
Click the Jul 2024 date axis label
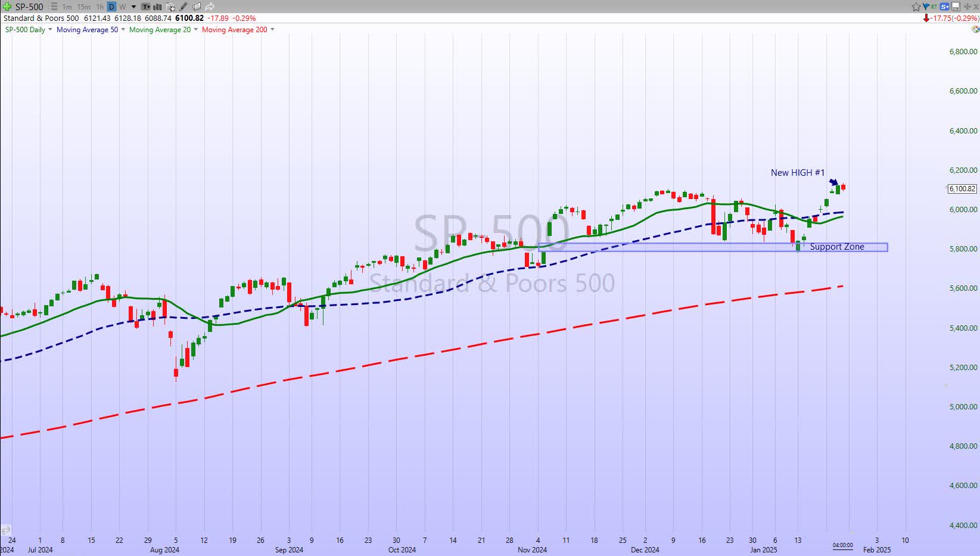point(40,550)
